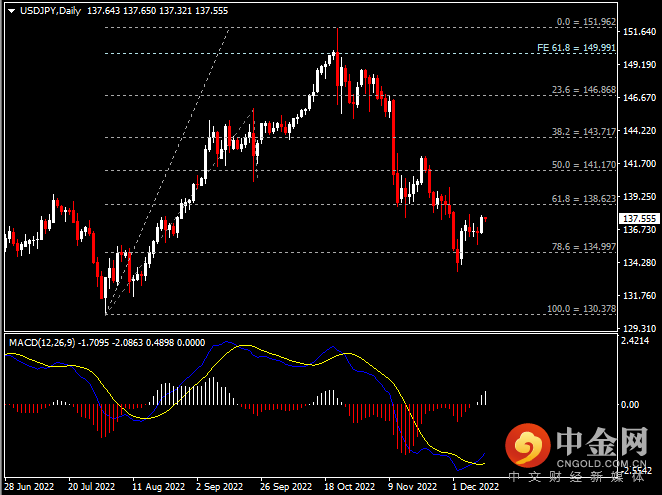This screenshot has height=495, width=662.
Task: Click the Fibonacci 50.0 = 141.170 label
Action: click(584, 164)
